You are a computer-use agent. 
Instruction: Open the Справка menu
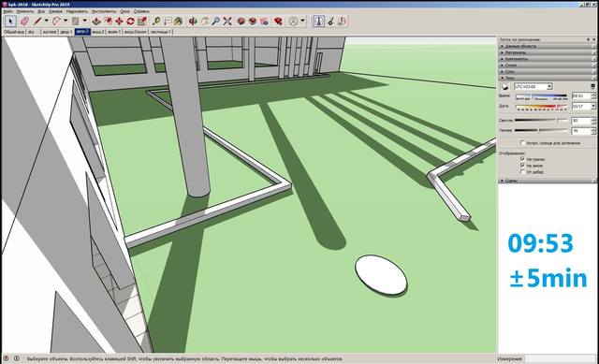pyautogui.click(x=141, y=11)
